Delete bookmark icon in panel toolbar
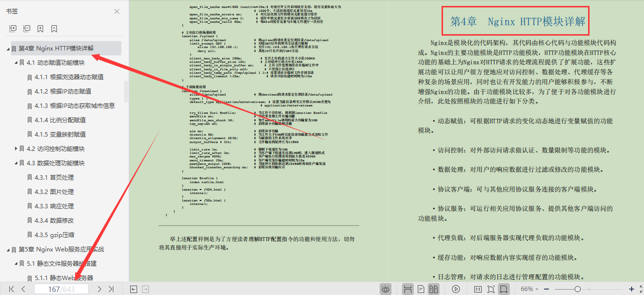This screenshot has width=644, height=295. (54, 29)
